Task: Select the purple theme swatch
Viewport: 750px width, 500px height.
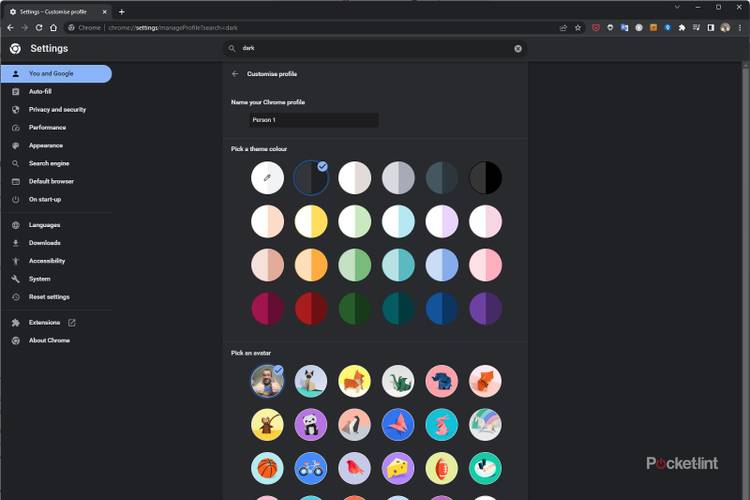Action: pyautogui.click(x=485, y=309)
